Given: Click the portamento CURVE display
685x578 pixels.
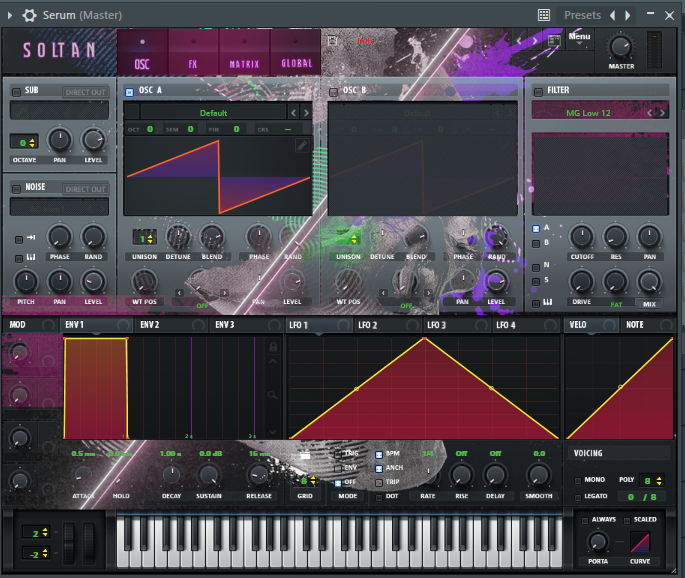Looking at the screenshot, I should click(640, 542).
